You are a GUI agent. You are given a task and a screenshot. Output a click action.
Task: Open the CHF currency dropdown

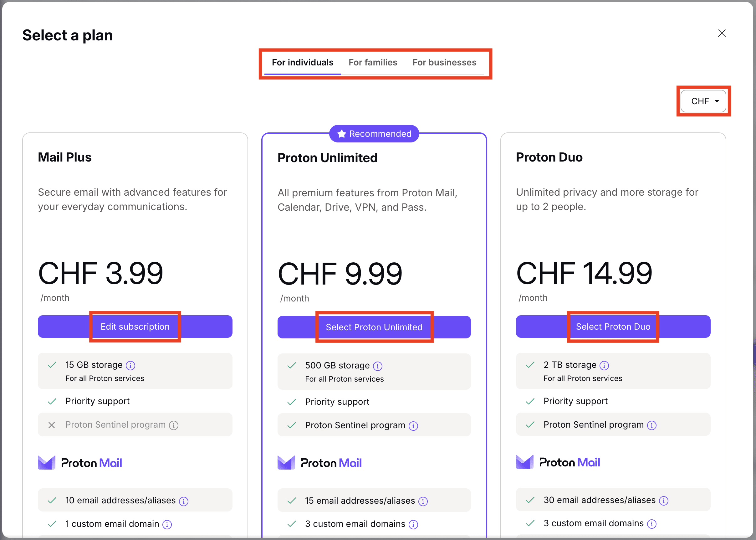point(703,101)
